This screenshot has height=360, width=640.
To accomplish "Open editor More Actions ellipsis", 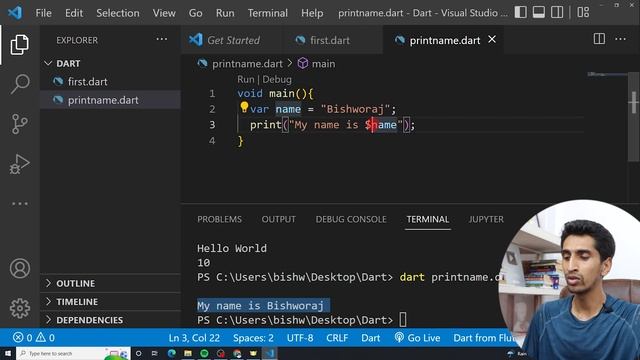I will click(x=620, y=39).
